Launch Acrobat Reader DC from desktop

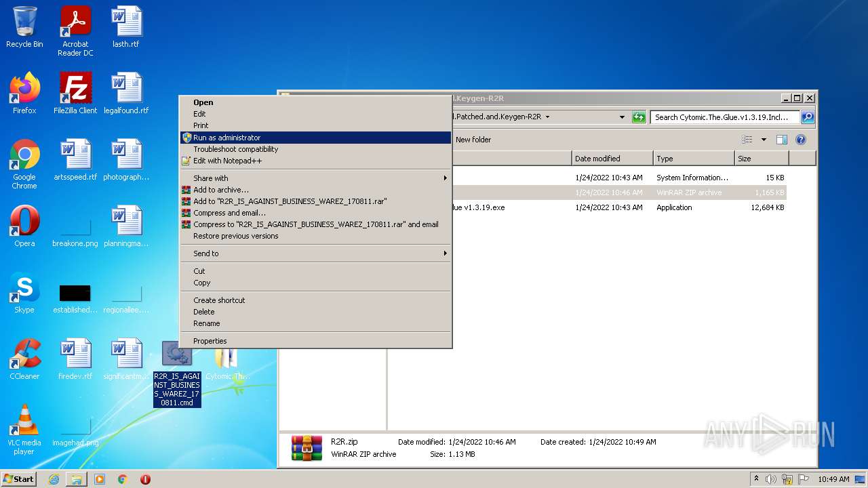(x=75, y=30)
